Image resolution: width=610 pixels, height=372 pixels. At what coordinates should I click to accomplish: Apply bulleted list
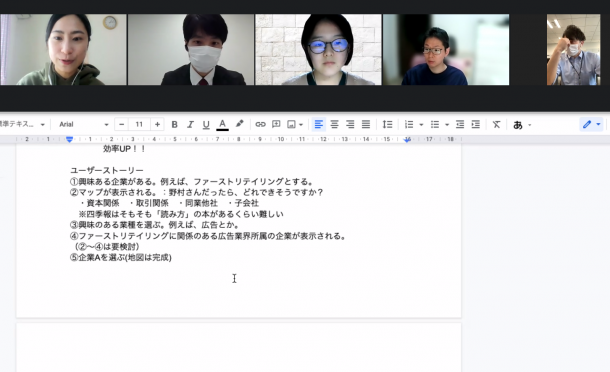tap(435, 125)
